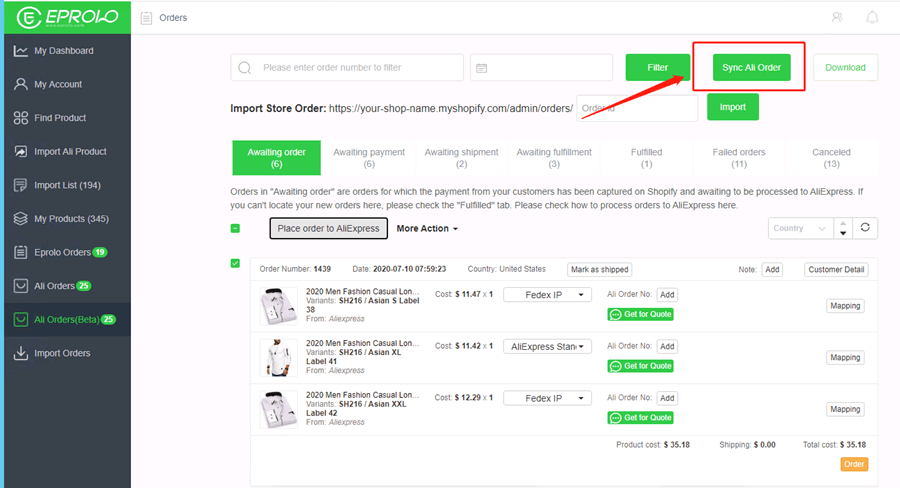900x488 pixels.
Task: Click the Eprolo Orders icon
Action: point(21,252)
